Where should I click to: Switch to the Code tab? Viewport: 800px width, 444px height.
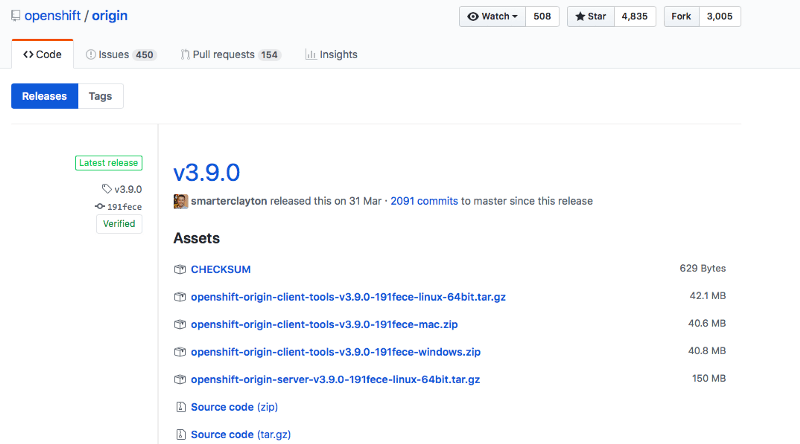tap(42, 54)
